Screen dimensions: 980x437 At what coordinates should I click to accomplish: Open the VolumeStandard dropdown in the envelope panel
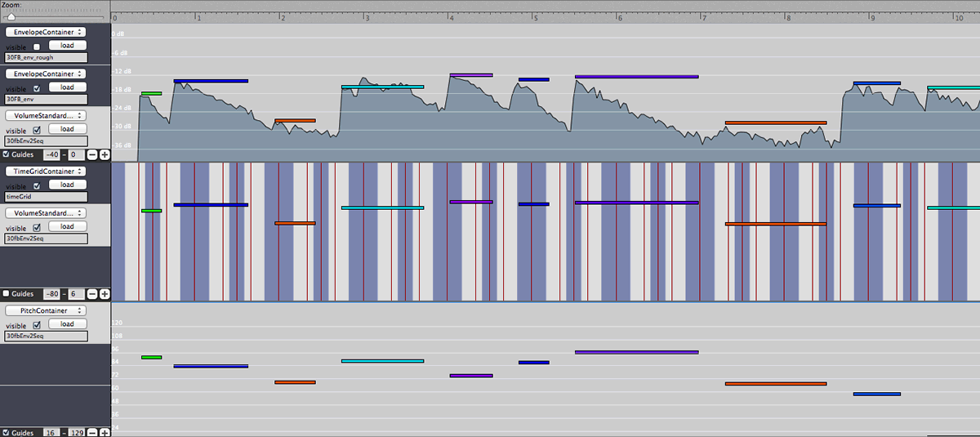(46, 115)
